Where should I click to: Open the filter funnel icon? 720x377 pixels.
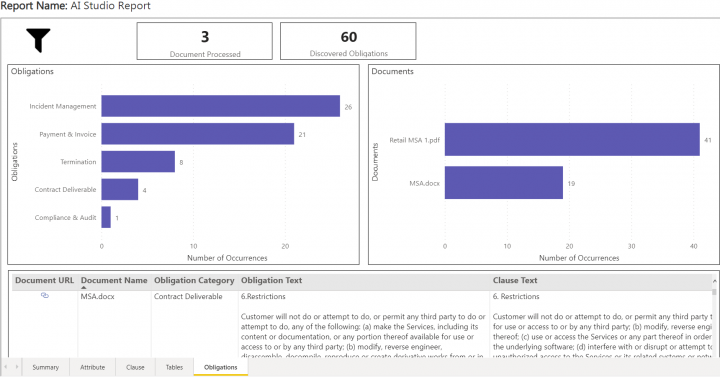pos(38,40)
